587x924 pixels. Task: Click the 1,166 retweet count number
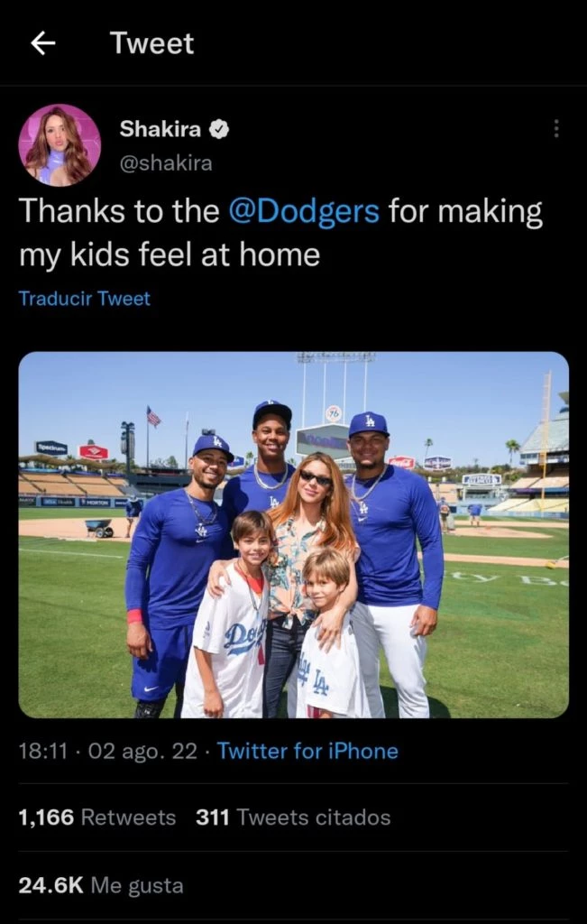coord(46,818)
